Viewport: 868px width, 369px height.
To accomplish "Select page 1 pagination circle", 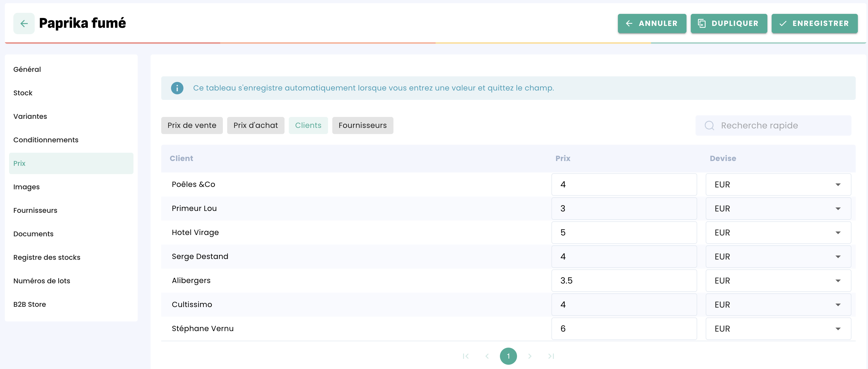I will 508,356.
